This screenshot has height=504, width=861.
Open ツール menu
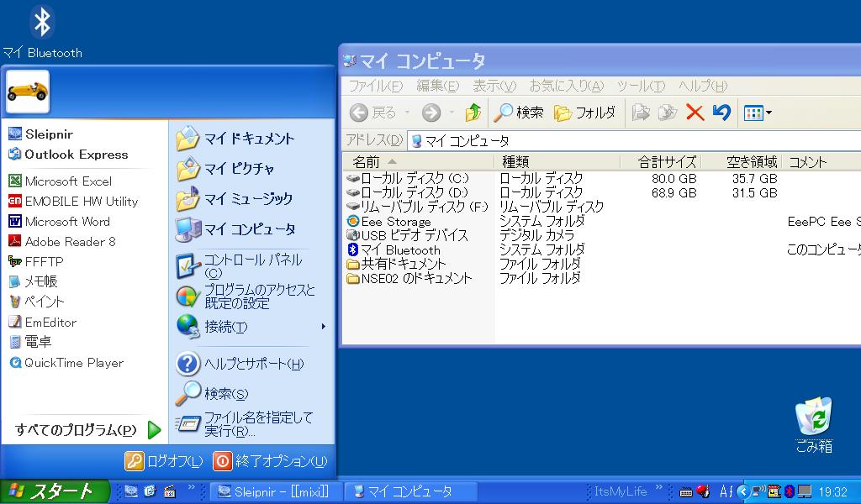(640, 86)
